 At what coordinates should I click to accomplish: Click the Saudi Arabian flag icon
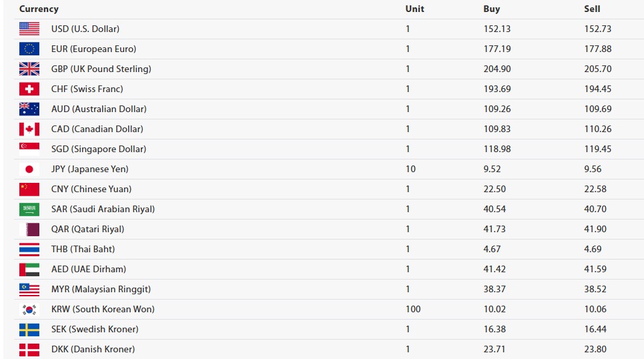[29, 209]
